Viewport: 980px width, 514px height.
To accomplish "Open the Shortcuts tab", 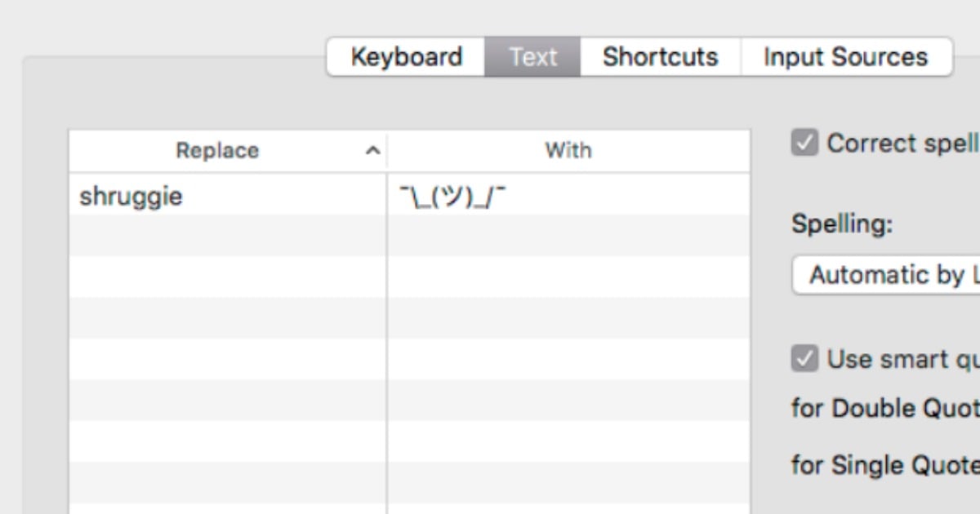I will pyautogui.click(x=660, y=57).
